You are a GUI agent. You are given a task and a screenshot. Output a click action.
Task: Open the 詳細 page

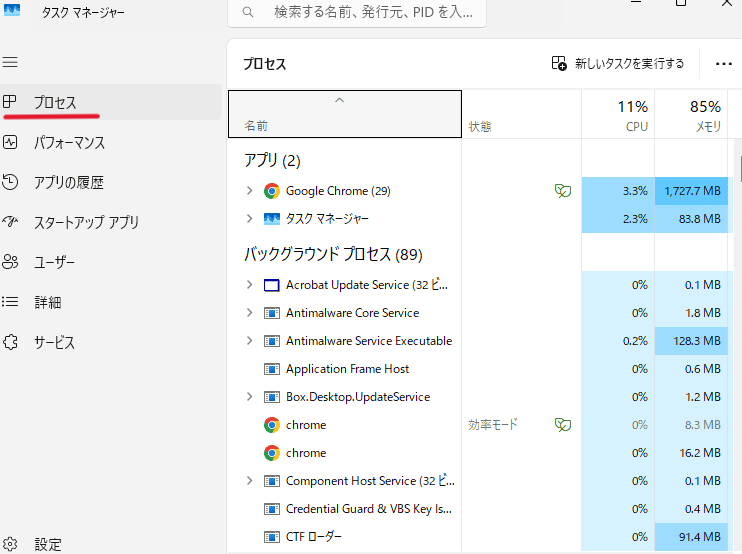111,302
